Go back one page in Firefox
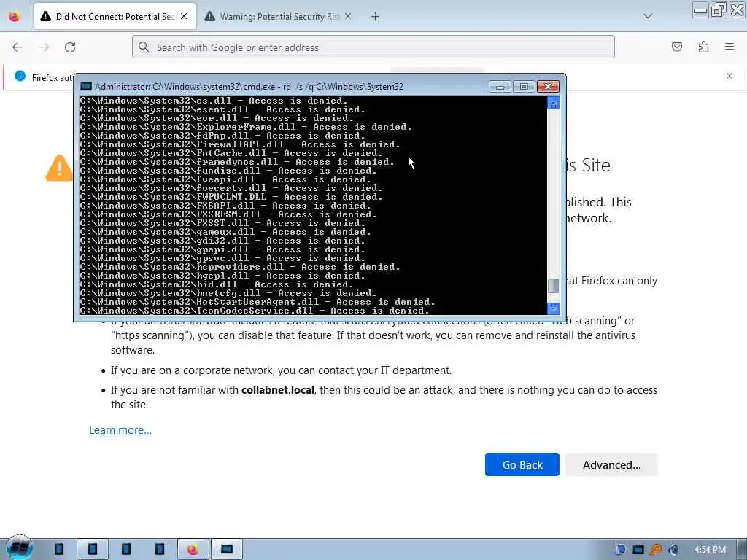This screenshot has width=747, height=560. (x=18, y=47)
